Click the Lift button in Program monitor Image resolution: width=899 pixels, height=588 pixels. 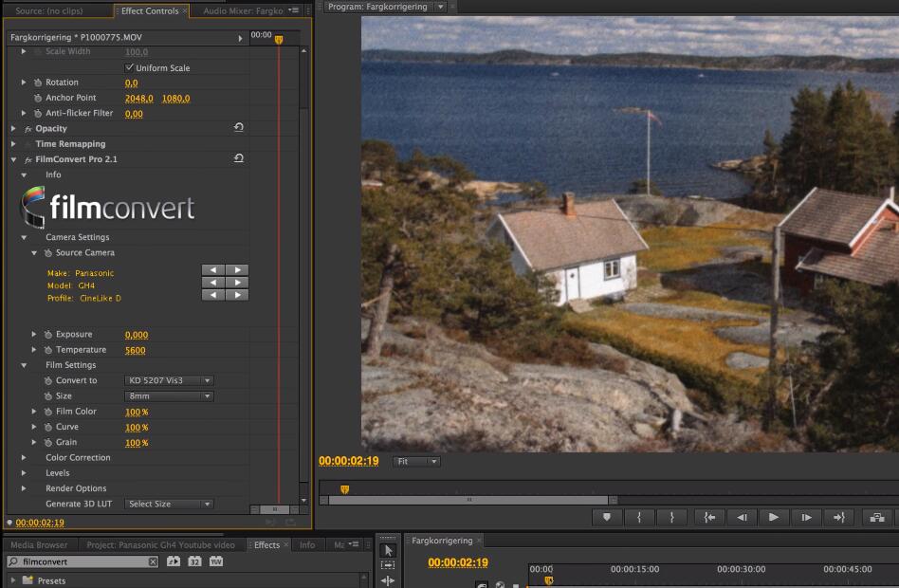point(876,518)
